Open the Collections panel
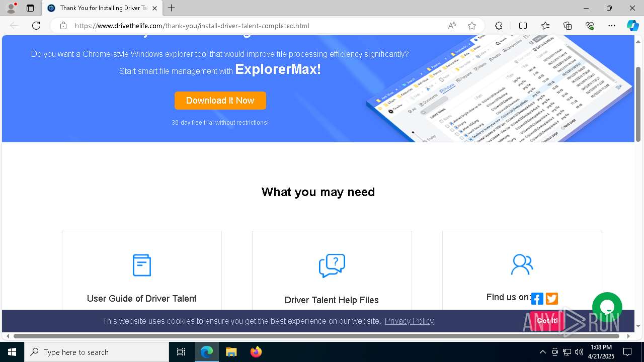The width and height of the screenshot is (644, 362). [x=568, y=26]
